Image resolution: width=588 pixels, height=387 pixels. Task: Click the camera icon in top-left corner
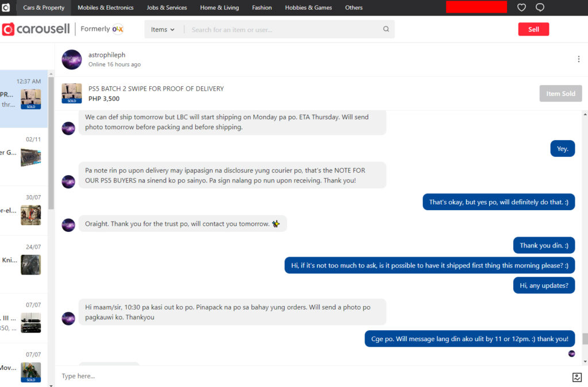6,7
